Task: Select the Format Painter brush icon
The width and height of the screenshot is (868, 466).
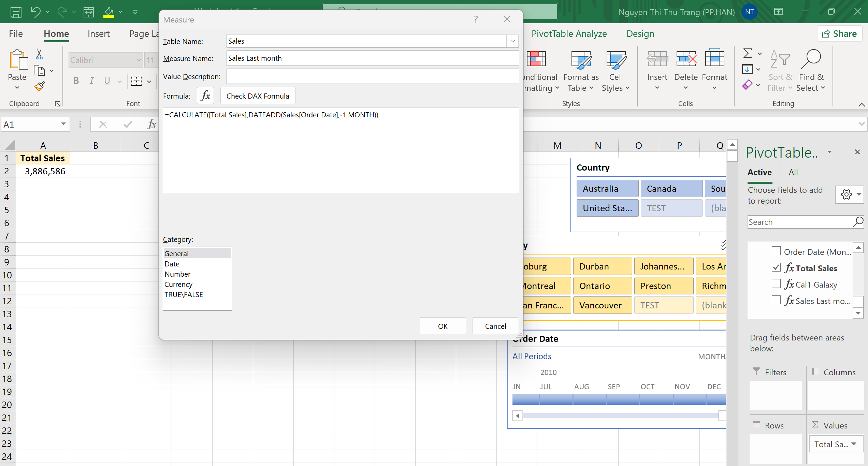Action: coord(39,87)
